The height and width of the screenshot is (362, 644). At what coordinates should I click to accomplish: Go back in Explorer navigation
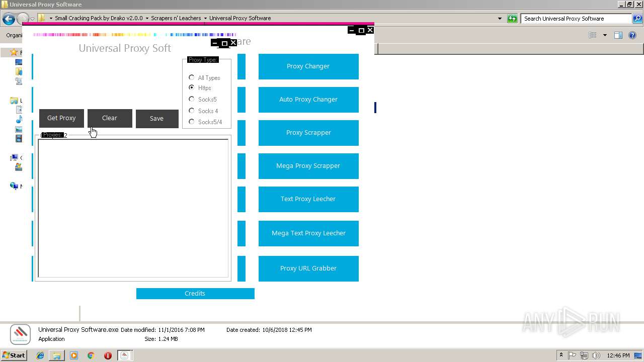(9, 19)
